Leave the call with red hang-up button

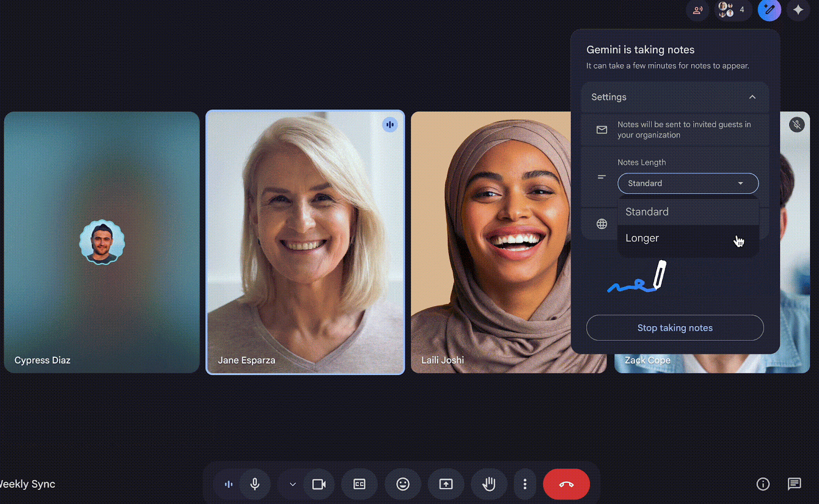point(566,484)
